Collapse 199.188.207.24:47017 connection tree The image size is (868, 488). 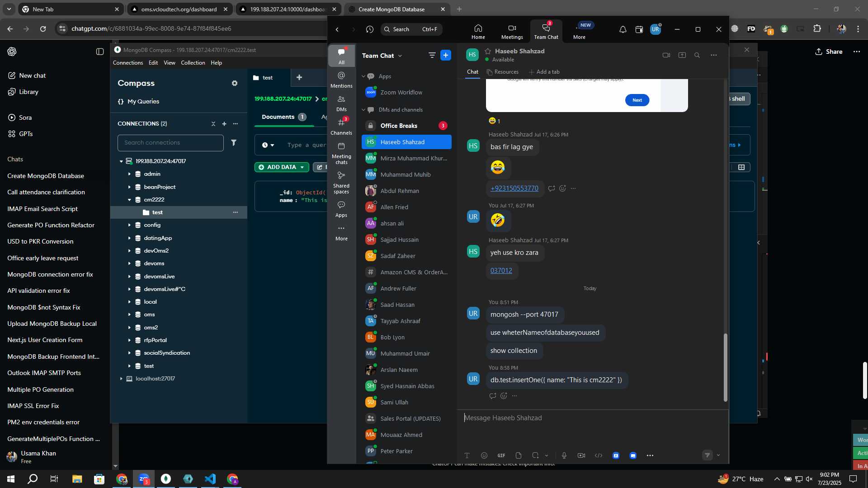[x=121, y=161]
